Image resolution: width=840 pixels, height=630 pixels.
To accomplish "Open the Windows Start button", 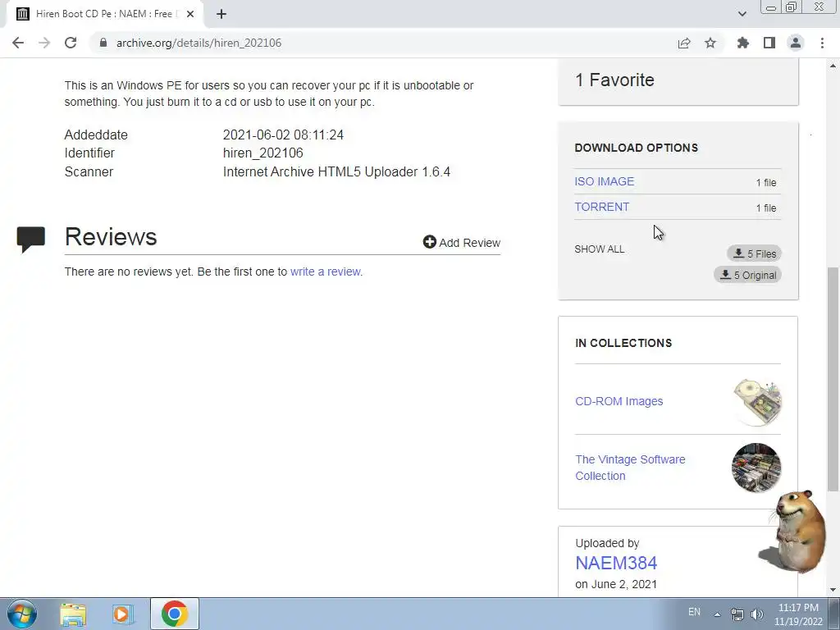I will pos(22,614).
